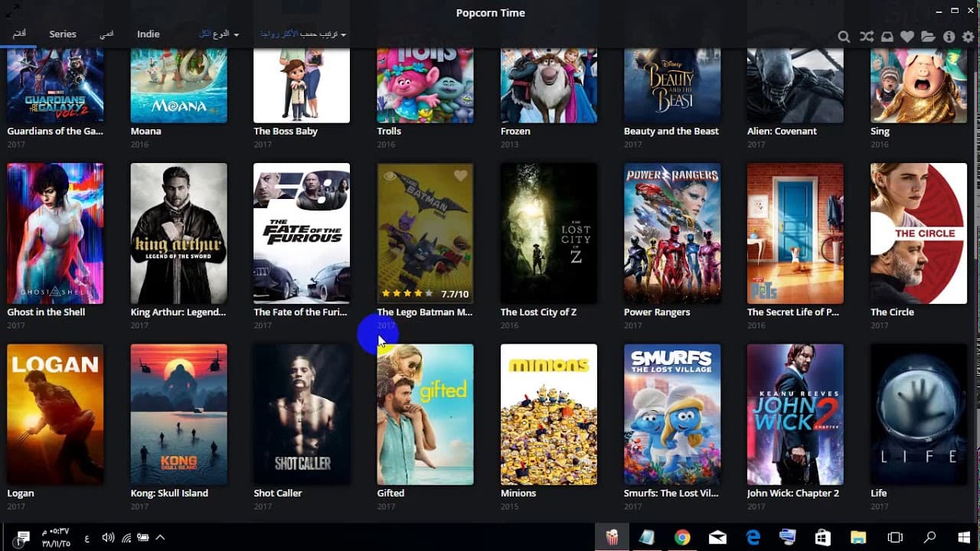Open the Smurfs: The Lost Village poster
The image size is (980, 551).
click(x=672, y=415)
